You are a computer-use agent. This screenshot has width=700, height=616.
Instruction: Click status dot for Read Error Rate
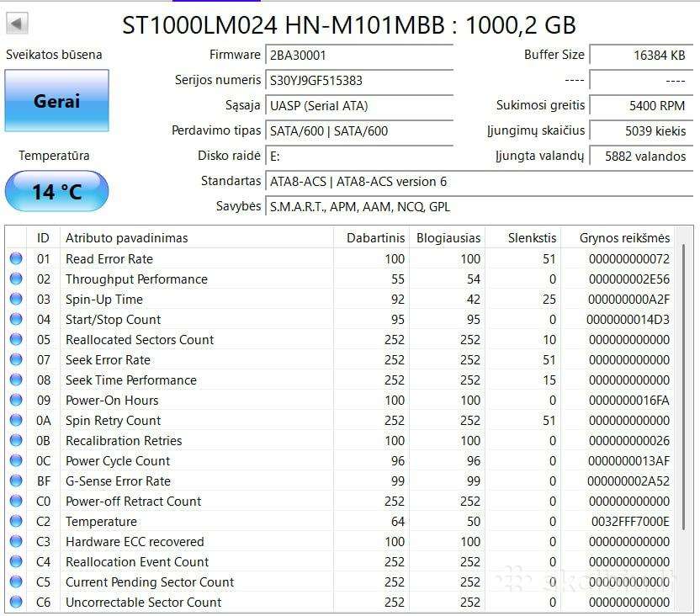[x=16, y=258]
